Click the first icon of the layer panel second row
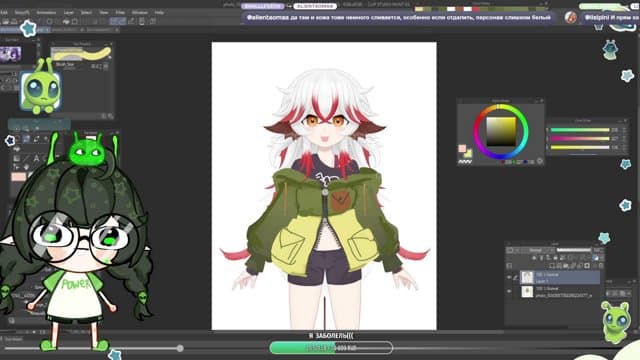This screenshot has width=640, height=360. (509, 266)
